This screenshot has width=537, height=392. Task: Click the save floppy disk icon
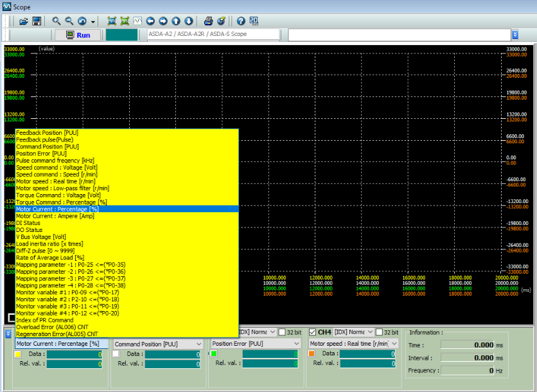(37, 21)
